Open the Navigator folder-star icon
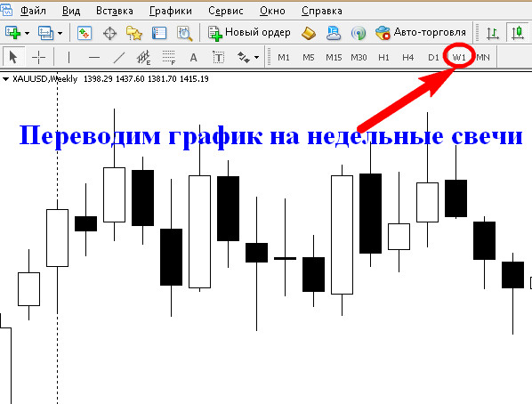The width and height of the screenshot is (532, 404). [134, 33]
